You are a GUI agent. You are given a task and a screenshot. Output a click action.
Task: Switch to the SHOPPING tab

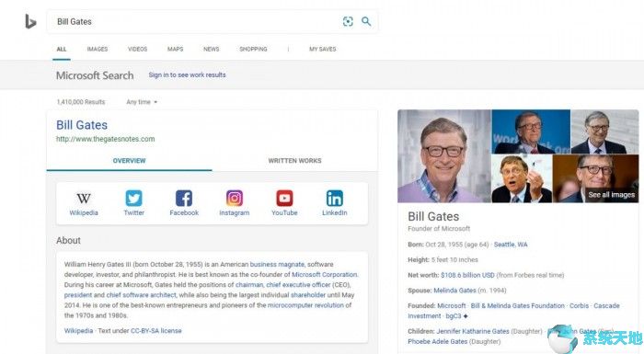point(253,49)
